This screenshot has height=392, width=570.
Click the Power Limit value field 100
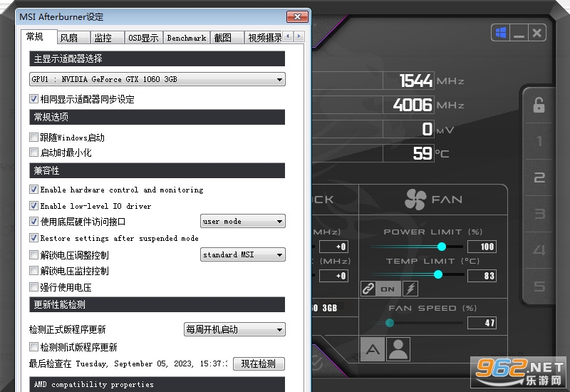point(482,247)
